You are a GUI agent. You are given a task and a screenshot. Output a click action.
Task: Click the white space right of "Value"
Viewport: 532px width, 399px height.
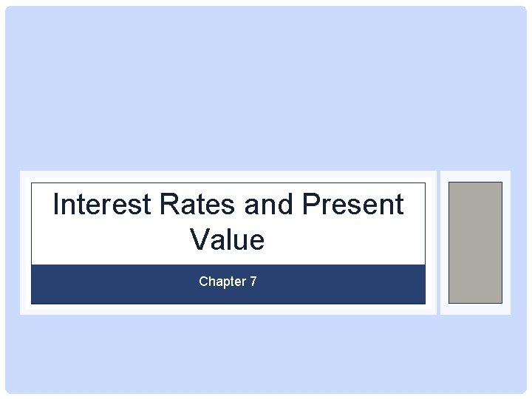345,239
